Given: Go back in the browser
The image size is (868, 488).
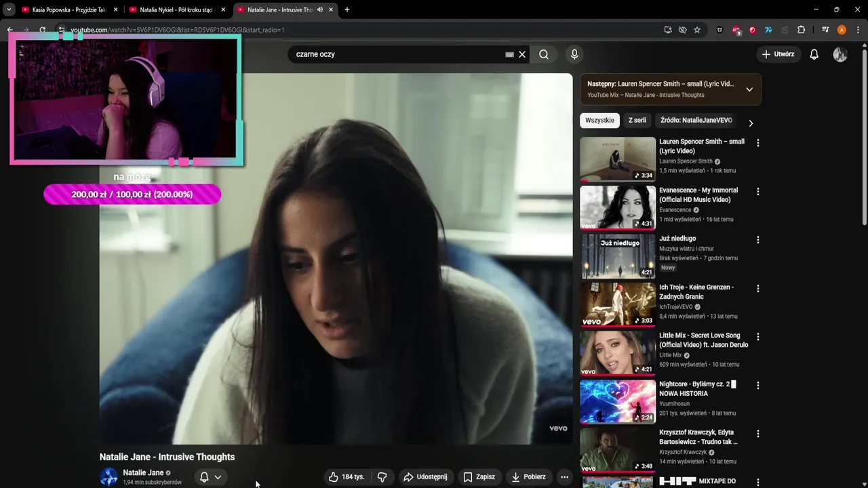Looking at the screenshot, I should click(9, 30).
